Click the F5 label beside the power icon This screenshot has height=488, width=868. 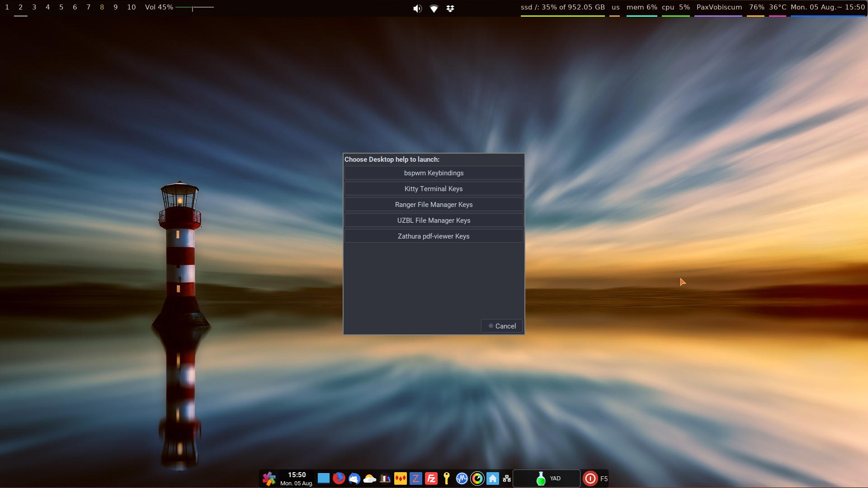(604, 479)
